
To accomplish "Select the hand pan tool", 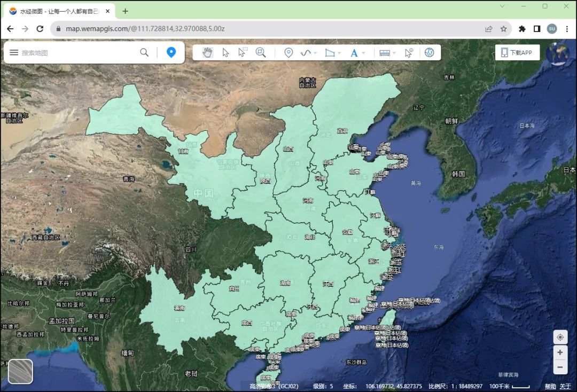I will coord(207,52).
